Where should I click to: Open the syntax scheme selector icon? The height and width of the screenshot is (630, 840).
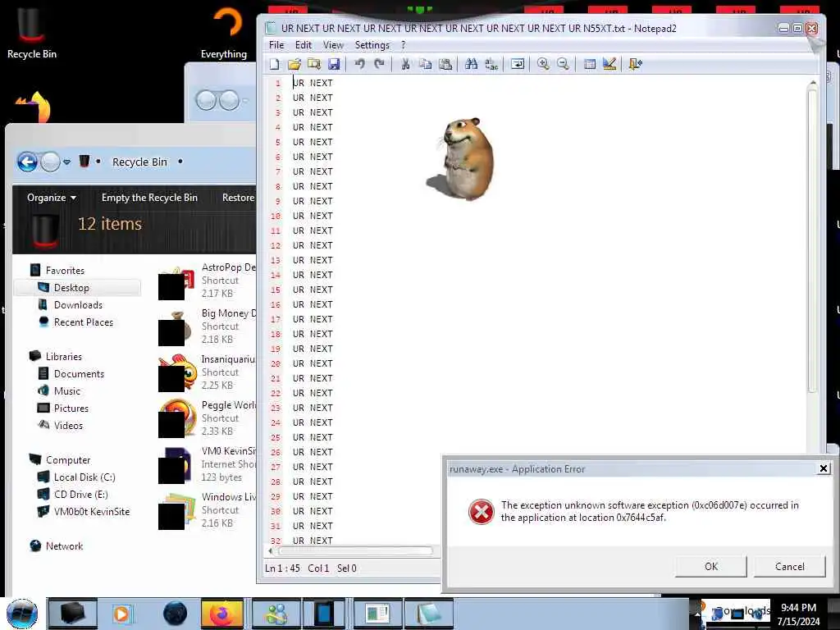pos(589,64)
